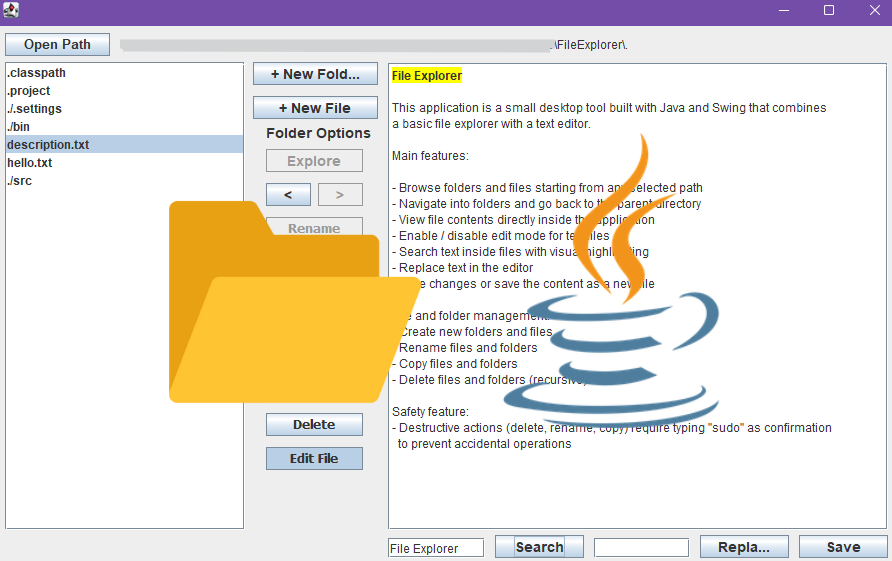Screen dimensions: 892x561
Task: Click the Copy files and folders line
Action: (x=455, y=364)
